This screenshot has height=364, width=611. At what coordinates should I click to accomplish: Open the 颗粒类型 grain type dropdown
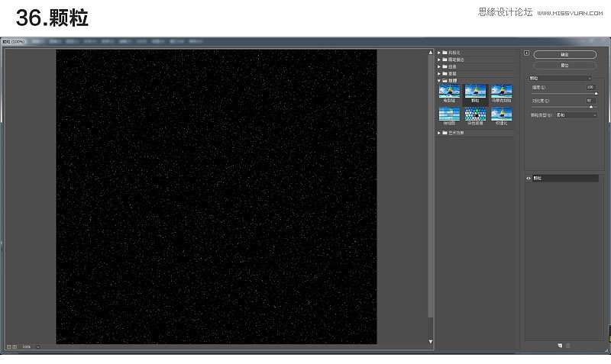pos(577,115)
